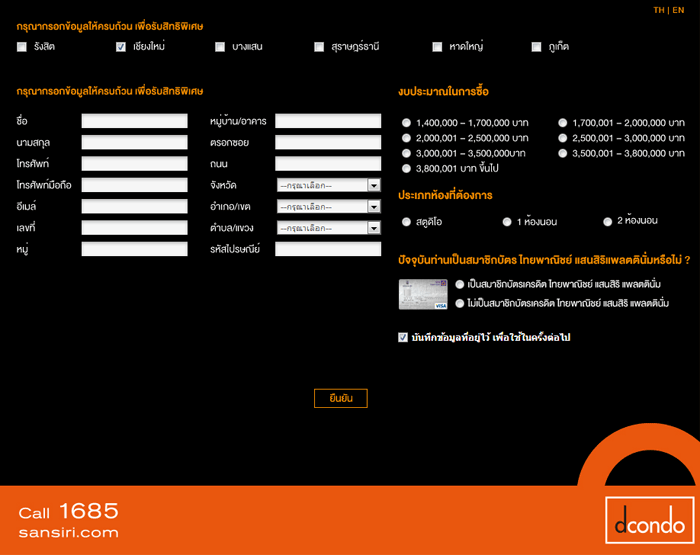Image resolution: width=700 pixels, height=555 pixels.
Task: Uncheck the บันทึกข้อมูลที่อยู่ไว้ checkbox
Action: (403, 338)
